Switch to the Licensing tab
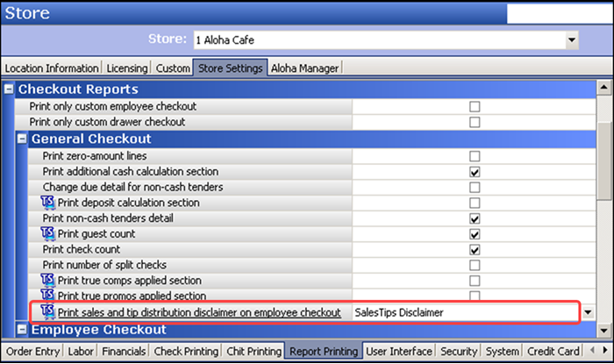Image resolution: width=614 pixels, height=364 pixels. click(x=127, y=68)
